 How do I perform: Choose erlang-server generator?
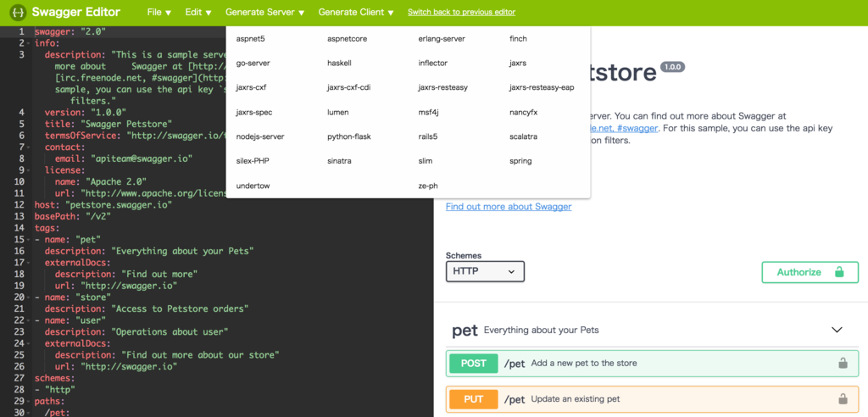click(442, 39)
